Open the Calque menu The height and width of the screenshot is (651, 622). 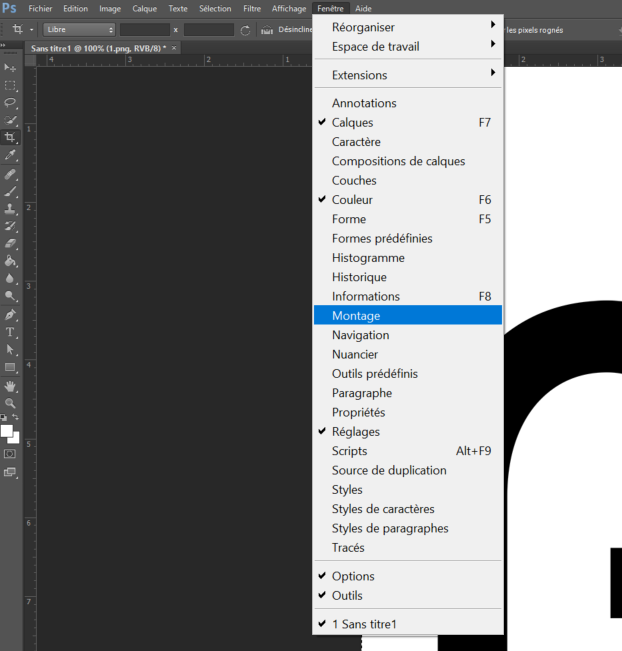click(144, 8)
